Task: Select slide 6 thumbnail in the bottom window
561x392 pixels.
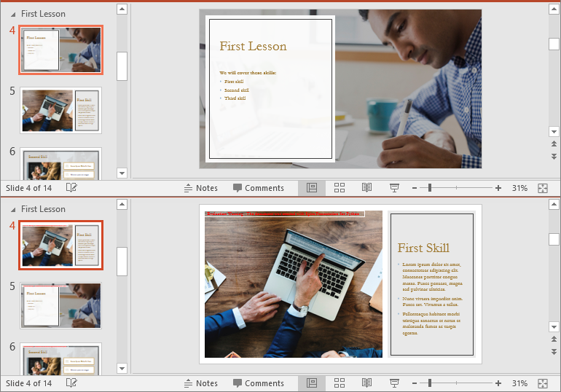Action: 60,358
